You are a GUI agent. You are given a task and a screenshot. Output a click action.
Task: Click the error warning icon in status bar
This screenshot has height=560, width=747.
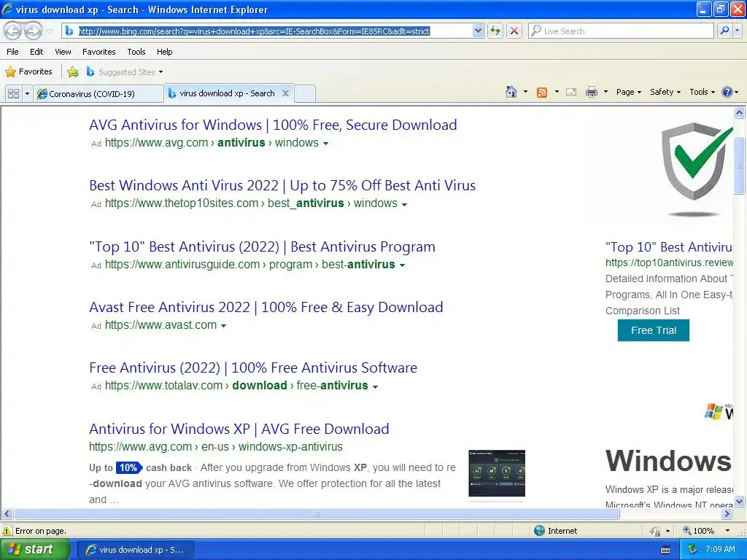7,531
